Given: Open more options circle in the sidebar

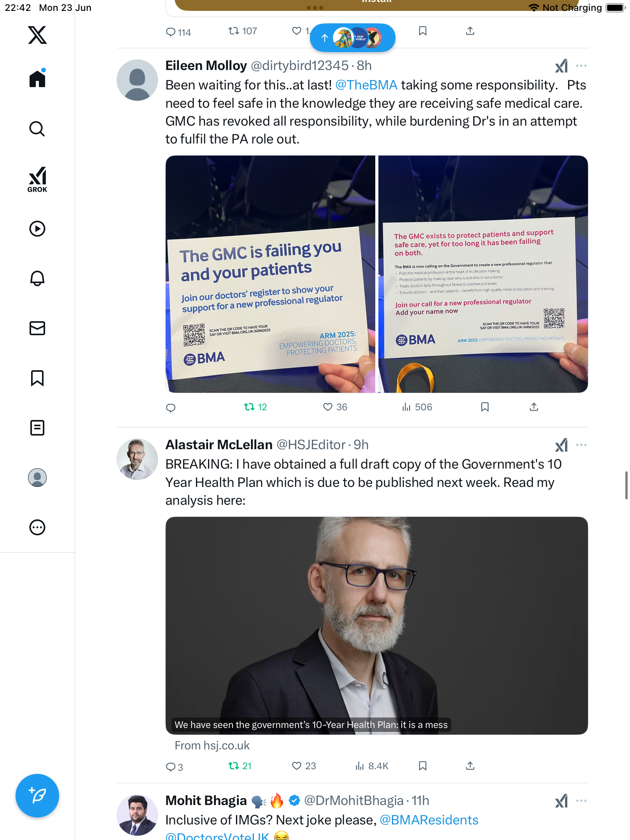Looking at the screenshot, I should coord(37,527).
